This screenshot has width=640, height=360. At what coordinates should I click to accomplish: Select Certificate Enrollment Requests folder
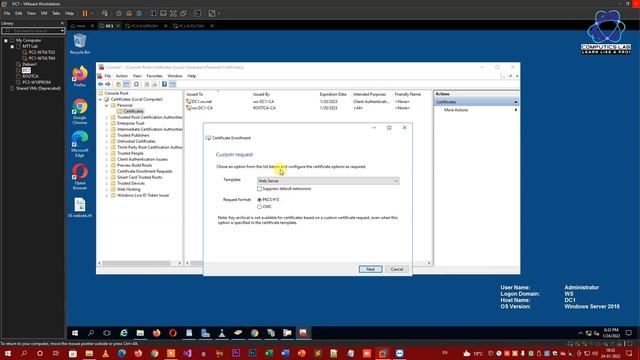[x=144, y=171]
